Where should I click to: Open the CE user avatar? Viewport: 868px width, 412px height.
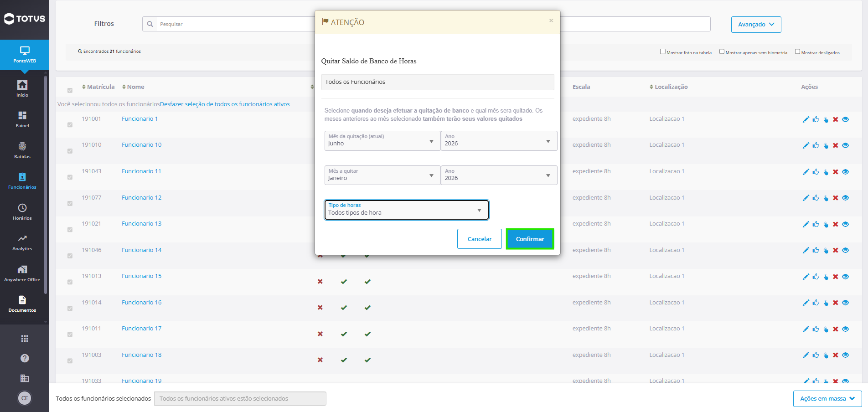pyautogui.click(x=25, y=398)
